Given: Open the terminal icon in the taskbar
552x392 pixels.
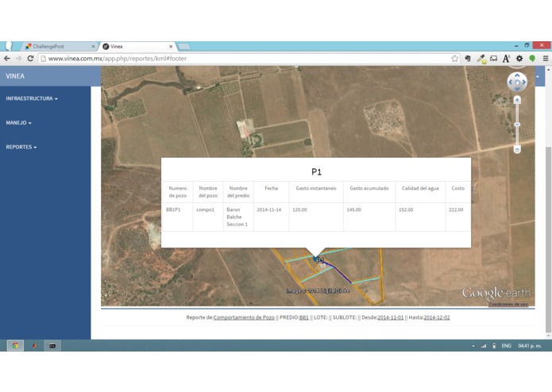Looking at the screenshot, I should tap(52, 346).
